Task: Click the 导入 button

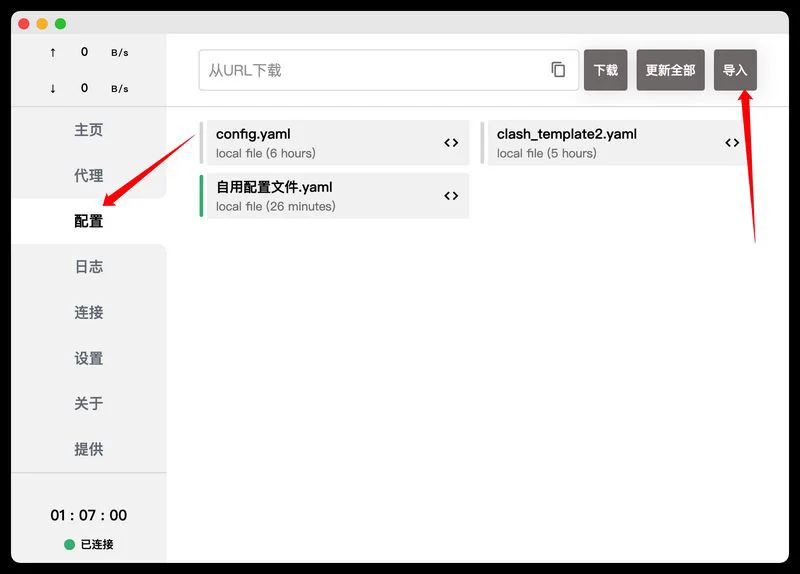Action: pyautogui.click(x=735, y=70)
